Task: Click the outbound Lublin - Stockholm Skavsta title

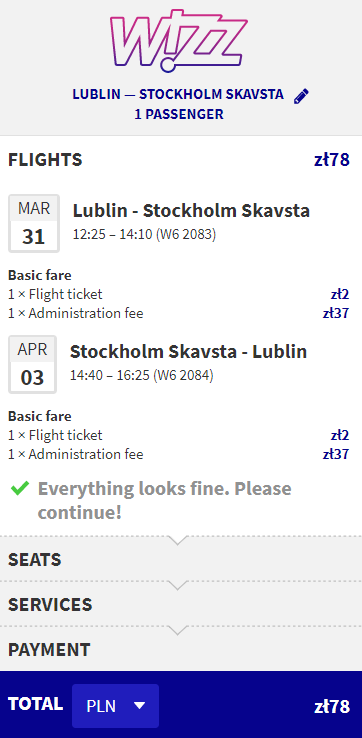Action: [x=191, y=211]
